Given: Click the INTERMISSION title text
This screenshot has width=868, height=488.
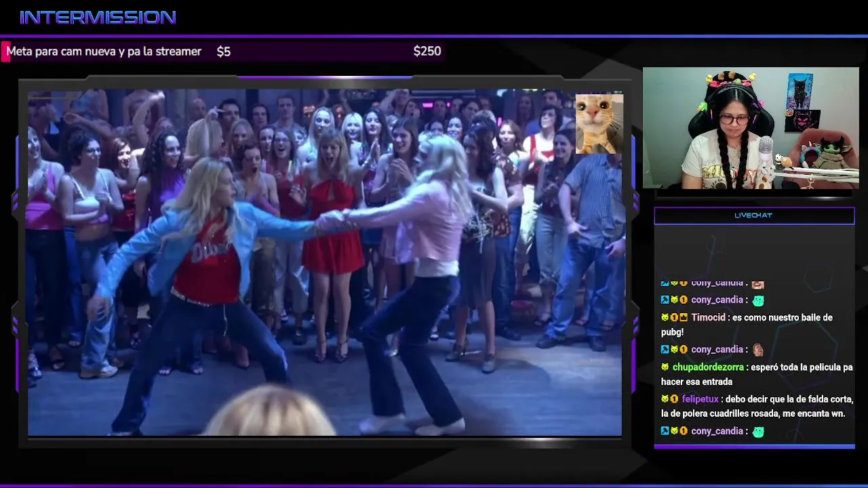Looking at the screenshot, I should click(x=98, y=18).
